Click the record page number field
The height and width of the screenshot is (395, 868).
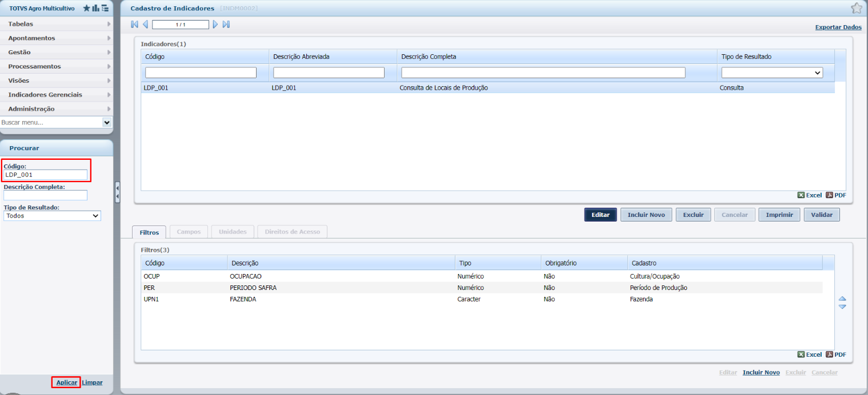click(181, 25)
